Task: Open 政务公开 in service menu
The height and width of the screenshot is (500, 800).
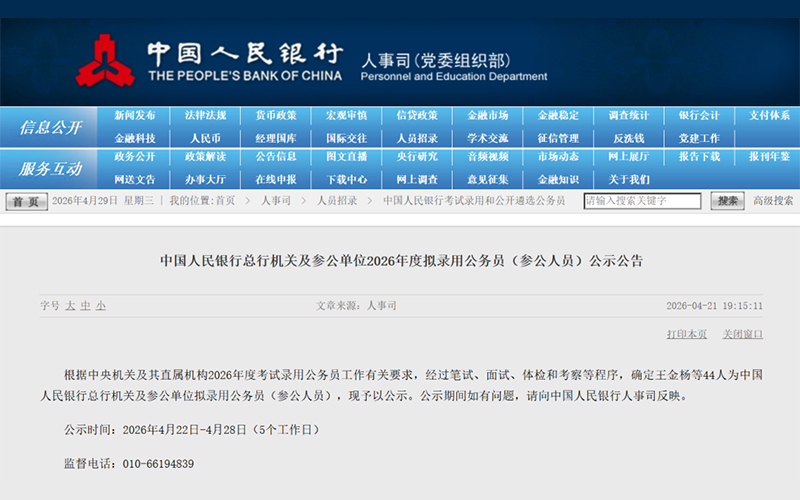Action: 135,157
